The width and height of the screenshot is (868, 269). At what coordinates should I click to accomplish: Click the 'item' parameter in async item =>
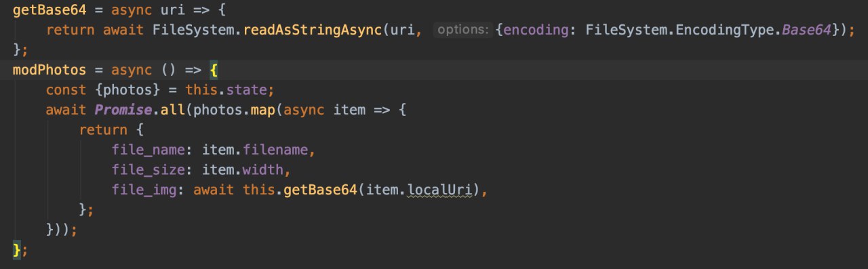(350, 110)
